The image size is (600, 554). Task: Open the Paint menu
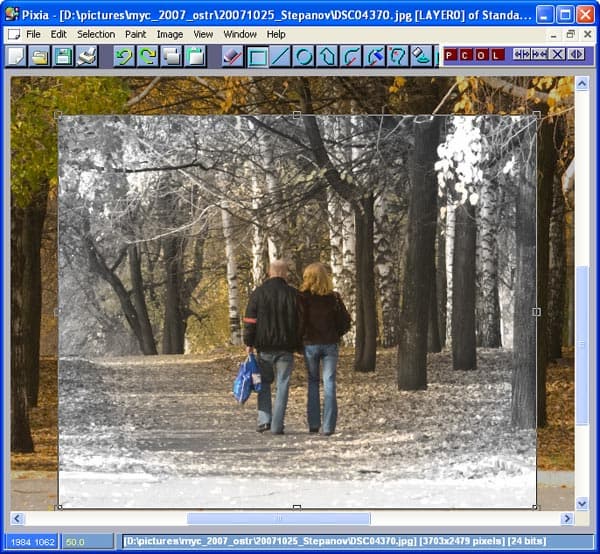pyautogui.click(x=136, y=34)
